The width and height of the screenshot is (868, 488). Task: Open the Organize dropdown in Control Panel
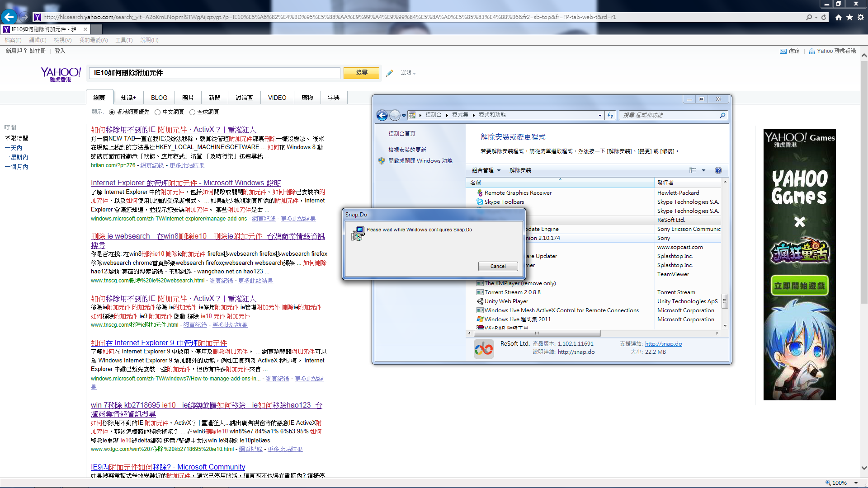click(x=486, y=170)
